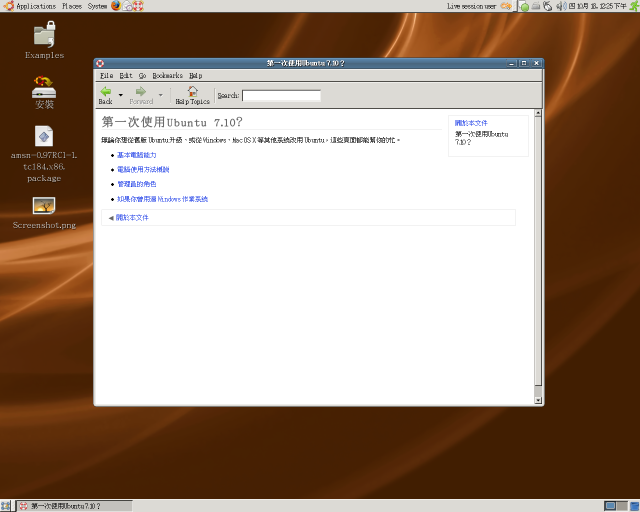The width and height of the screenshot is (640, 512).
Task: Click the mouse/tablet tray icon
Action: click(x=547, y=6)
